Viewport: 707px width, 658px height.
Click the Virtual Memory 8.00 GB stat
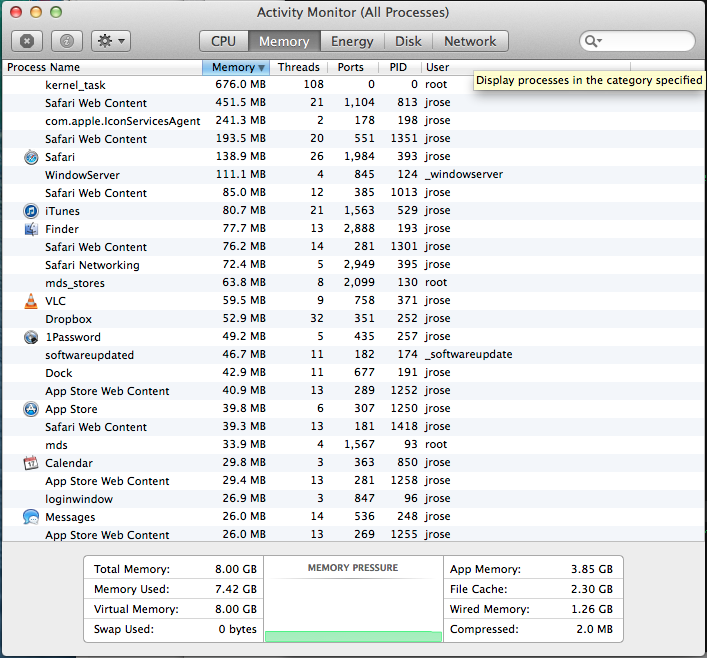[x=175, y=609]
